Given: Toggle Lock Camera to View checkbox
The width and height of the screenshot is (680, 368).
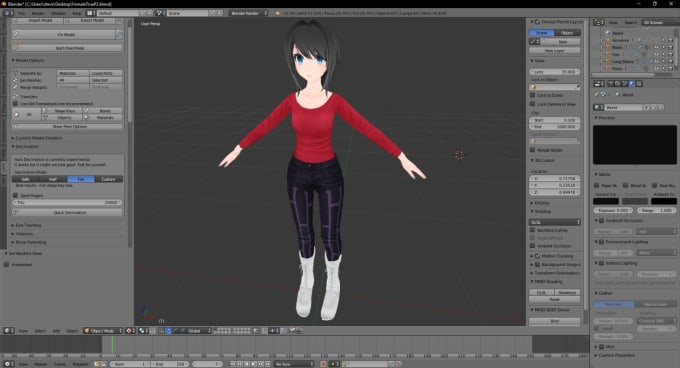Looking at the screenshot, I should (x=532, y=104).
